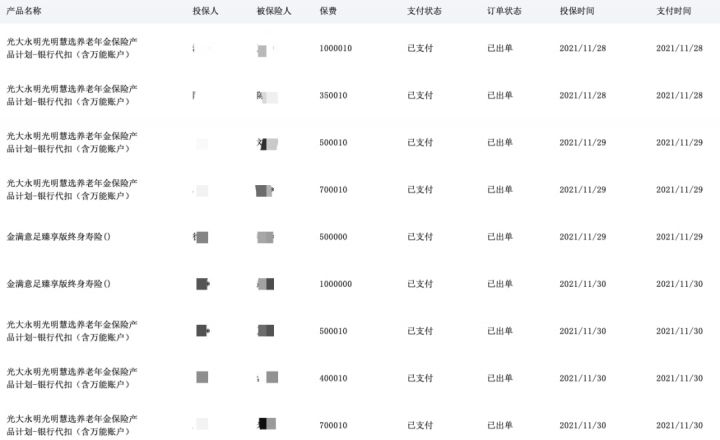Open the 金满意足臻享版终身寿险 product with premium 500000
This screenshot has width=720, height=440.
click(x=58, y=237)
